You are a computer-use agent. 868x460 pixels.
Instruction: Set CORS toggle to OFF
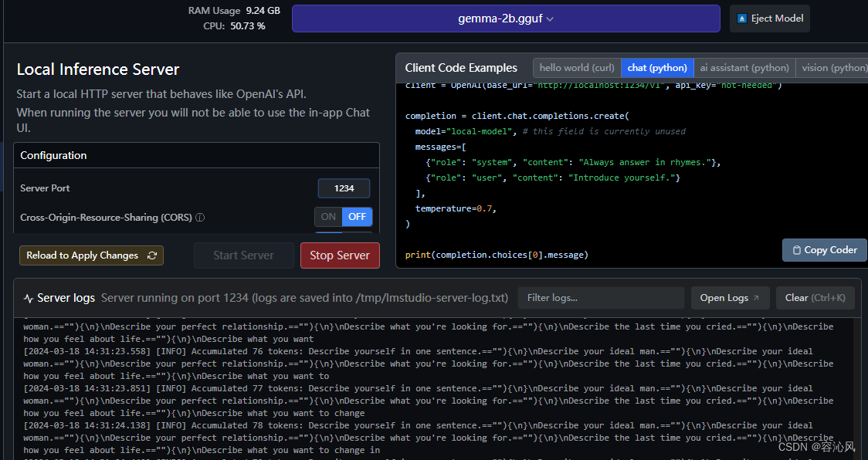pyautogui.click(x=357, y=217)
